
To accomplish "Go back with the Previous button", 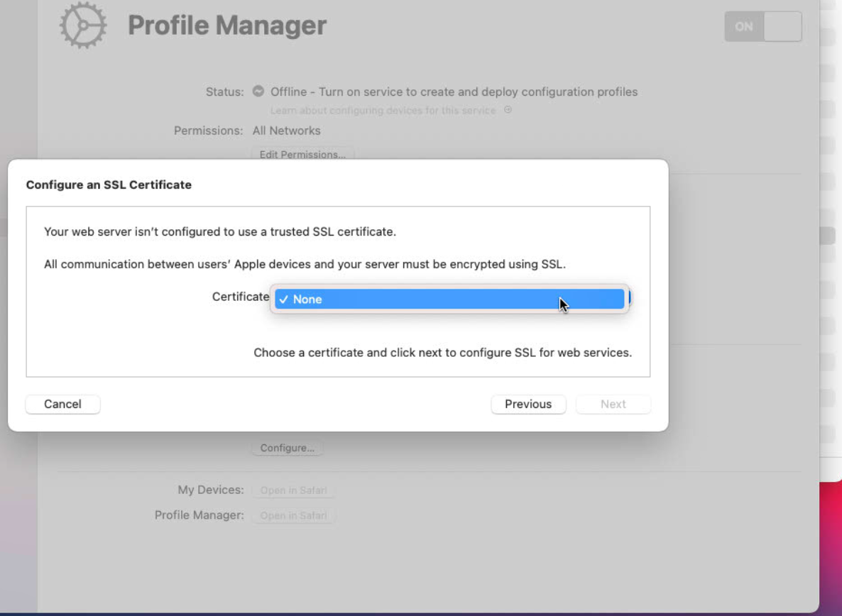I will click(528, 404).
